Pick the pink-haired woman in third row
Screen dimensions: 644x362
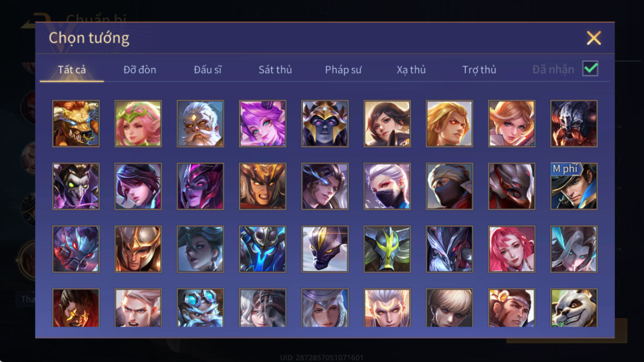tap(512, 249)
